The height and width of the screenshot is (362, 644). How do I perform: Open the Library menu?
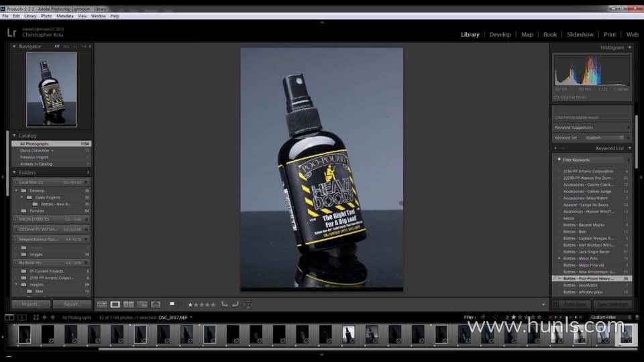click(30, 16)
